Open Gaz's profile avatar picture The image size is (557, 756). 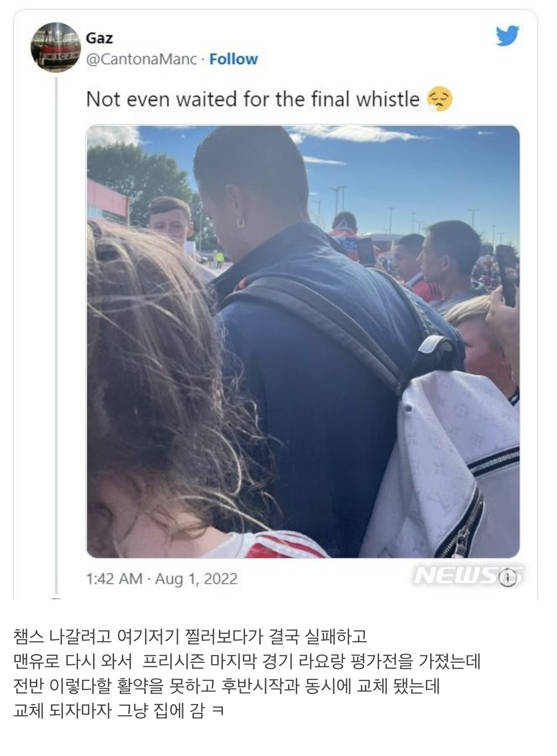56,47
